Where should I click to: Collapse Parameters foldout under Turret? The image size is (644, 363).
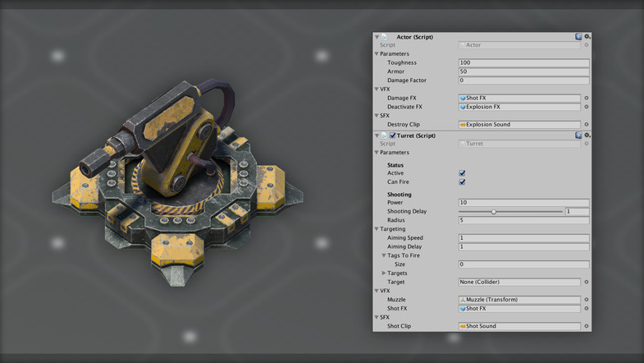pyautogui.click(x=377, y=153)
